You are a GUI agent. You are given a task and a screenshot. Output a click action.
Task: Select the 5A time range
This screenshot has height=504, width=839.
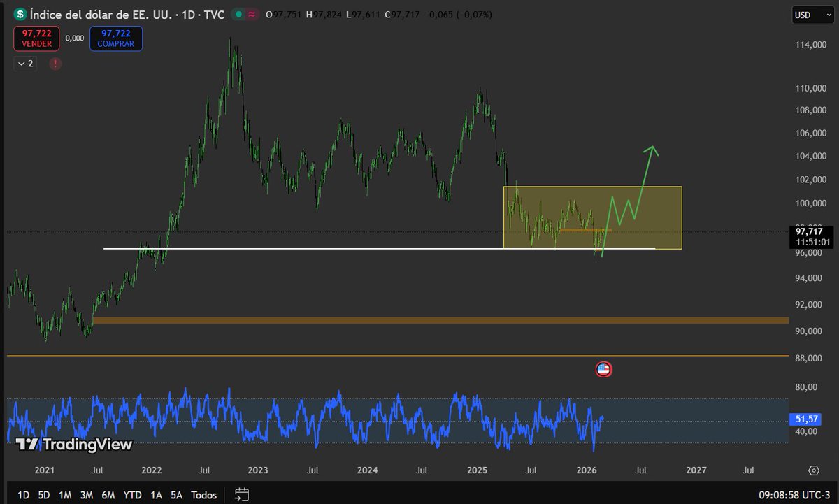(x=176, y=495)
